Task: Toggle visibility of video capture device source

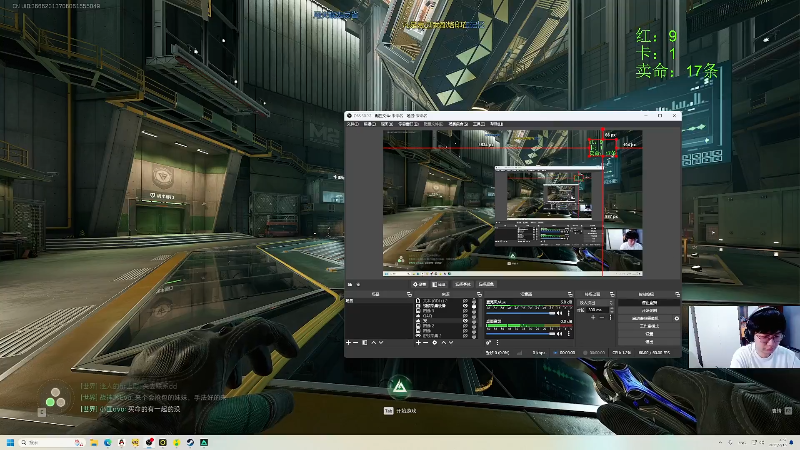Action: [x=465, y=306]
